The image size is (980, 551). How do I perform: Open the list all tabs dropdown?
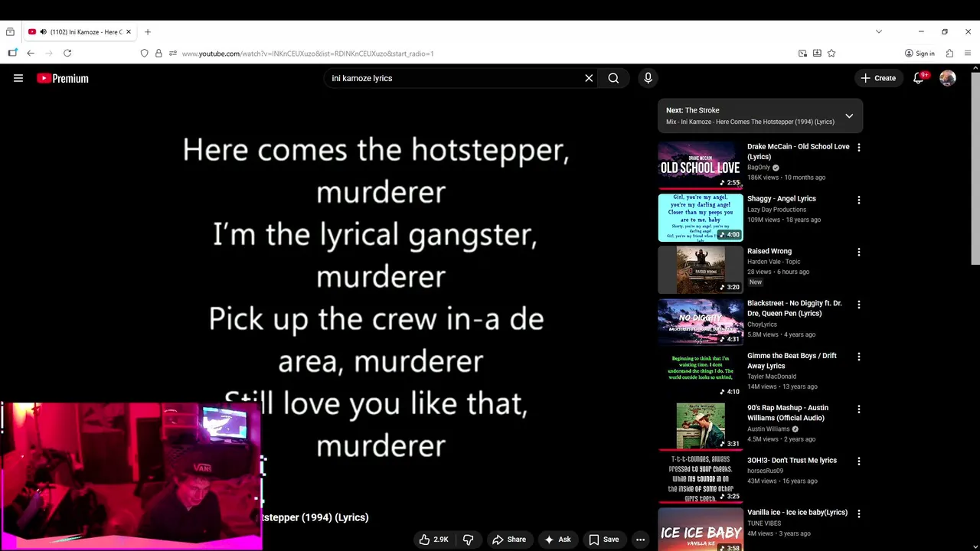pyautogui.click(x=879, y=31)
